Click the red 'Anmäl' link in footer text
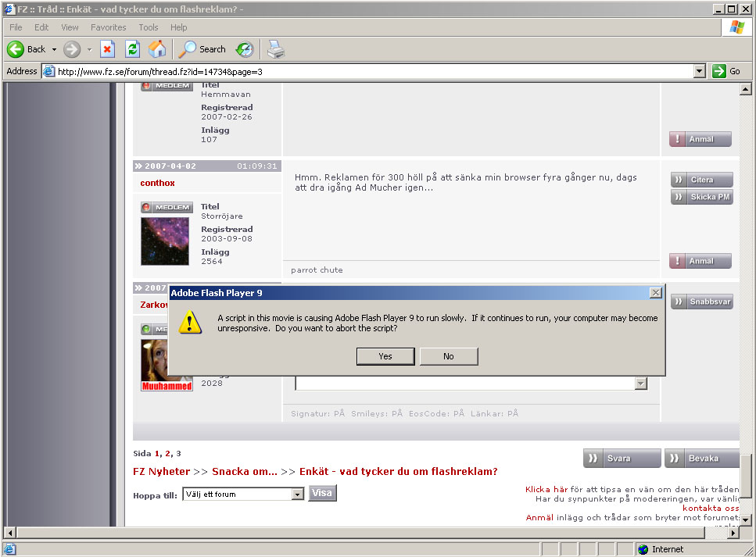Screen dimensions: 756x557 point(539,517)
